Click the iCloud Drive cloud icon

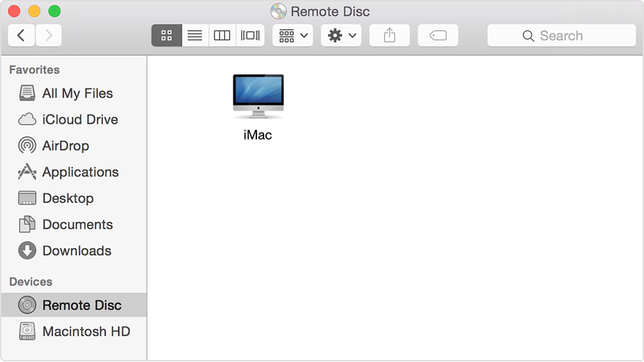pyautogui.click(x=27, y=120)
